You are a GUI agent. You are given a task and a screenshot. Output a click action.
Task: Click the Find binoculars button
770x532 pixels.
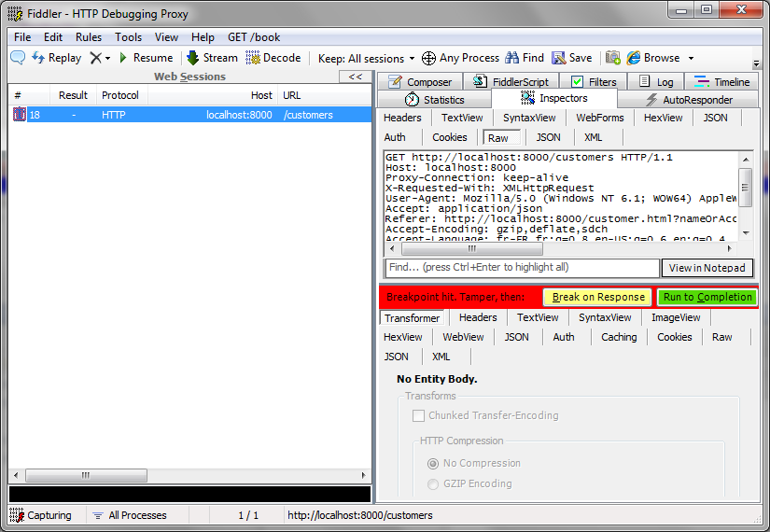(x=525, y=58)
